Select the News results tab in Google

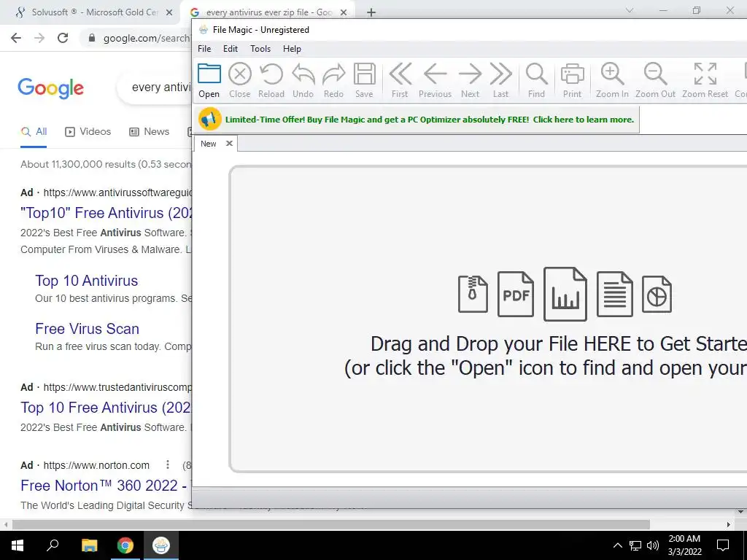[x=149, y=132]
